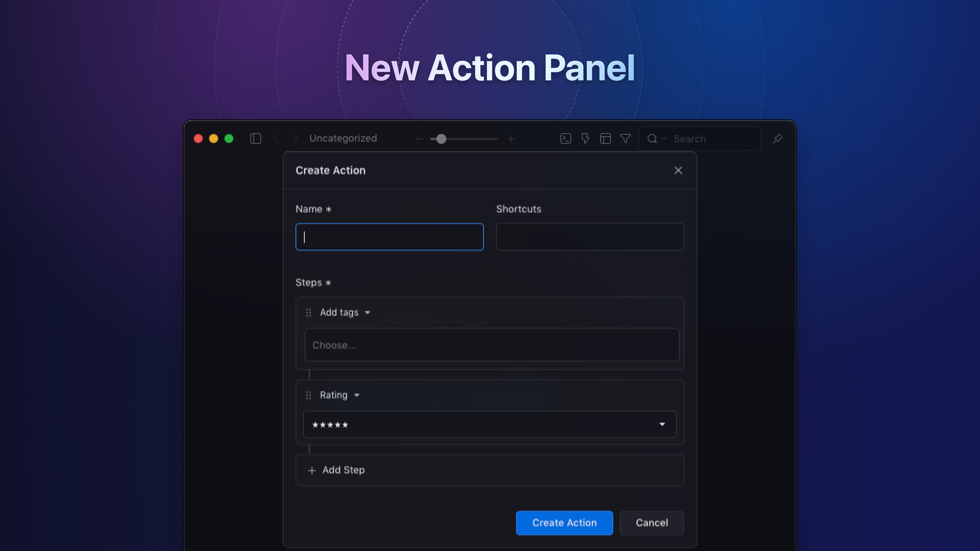Screen dimensions: 980x551
Task: Cancel the action creation dialog
Action: point(652,523)
